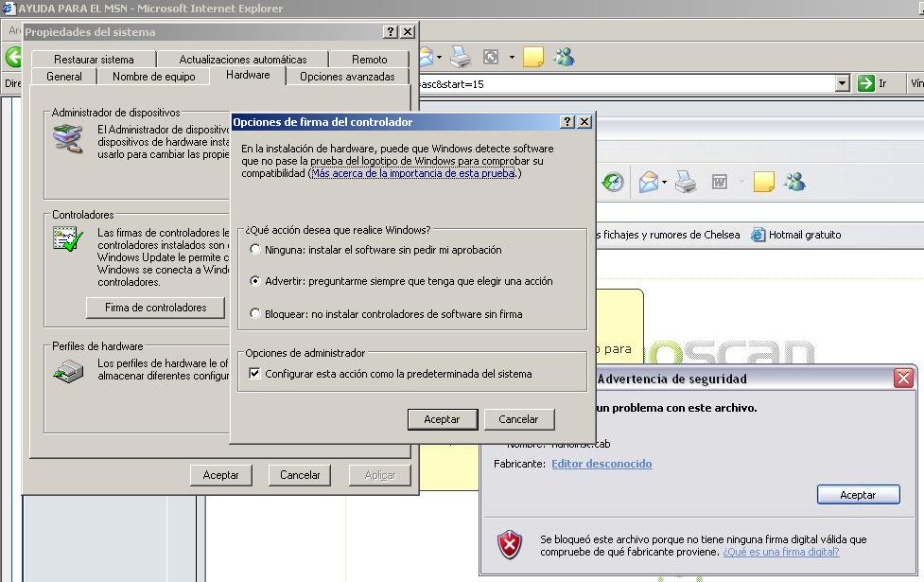Click the edit page icon in the upper toolbar
The image size is (924, 582).
tap(491, 57)
